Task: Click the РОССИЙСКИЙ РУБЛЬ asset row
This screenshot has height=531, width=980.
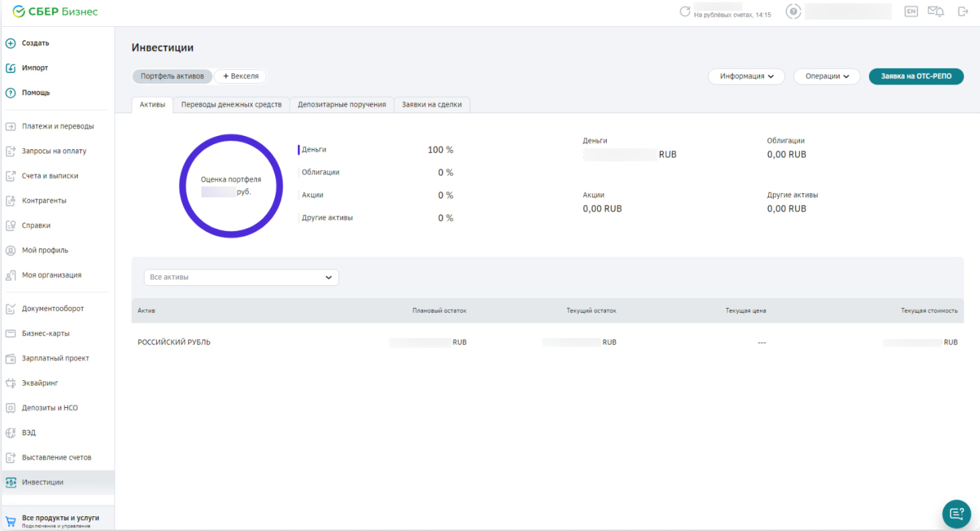Action: coord(174,343)
